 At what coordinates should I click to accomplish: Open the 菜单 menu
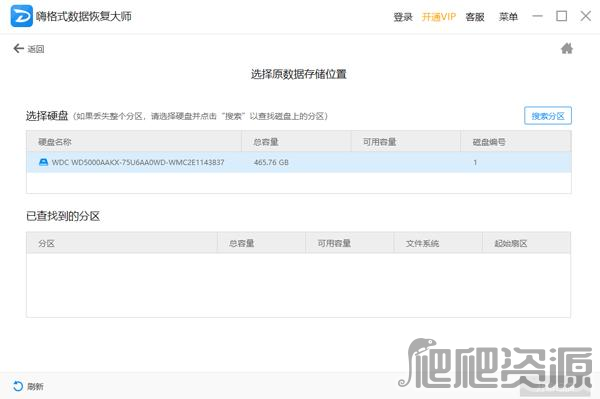tap(508, 17)
